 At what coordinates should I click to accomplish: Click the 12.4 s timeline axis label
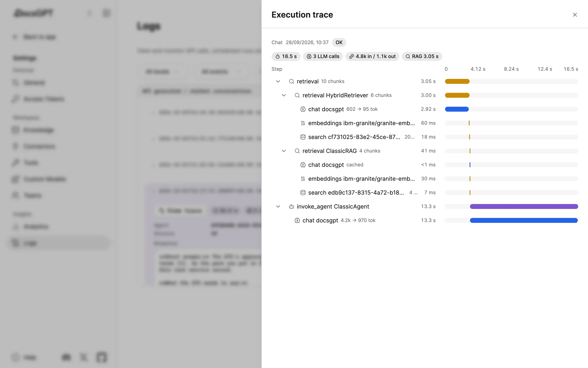pyautogui.click(x=545, y=69)
